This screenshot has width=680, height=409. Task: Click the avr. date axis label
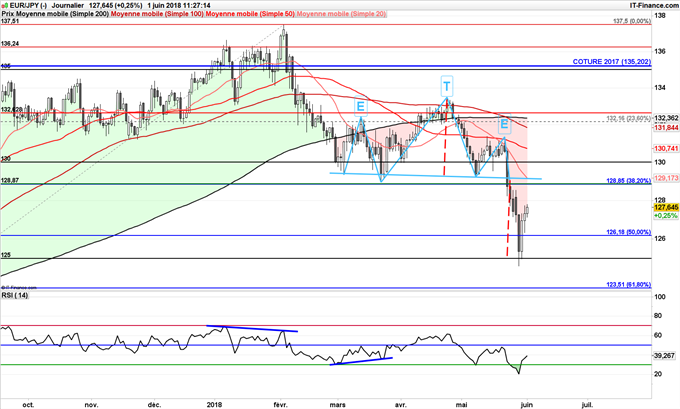tap(400, 405)
